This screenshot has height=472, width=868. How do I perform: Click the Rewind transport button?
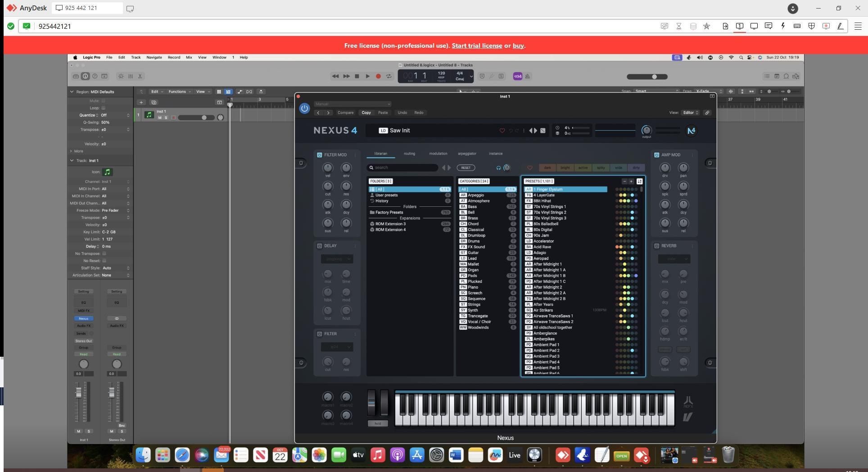[335, 77]
